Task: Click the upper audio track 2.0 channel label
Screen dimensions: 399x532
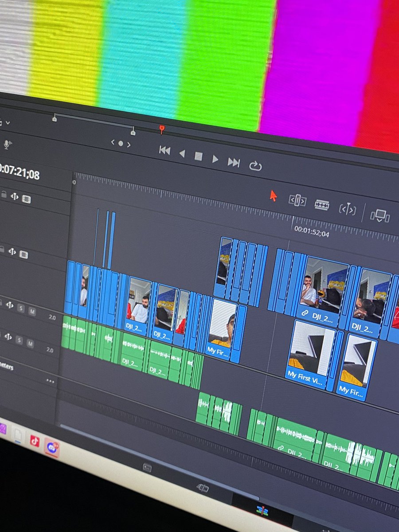Action: coord(52,318)
